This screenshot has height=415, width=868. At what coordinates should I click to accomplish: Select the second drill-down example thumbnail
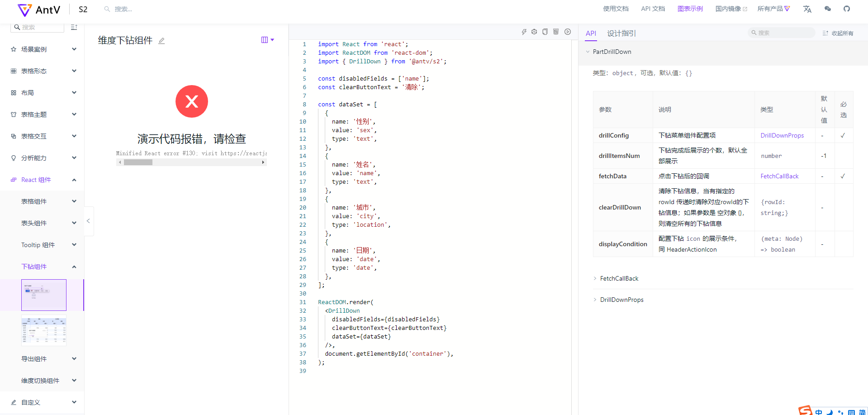[x=44, y=331]
